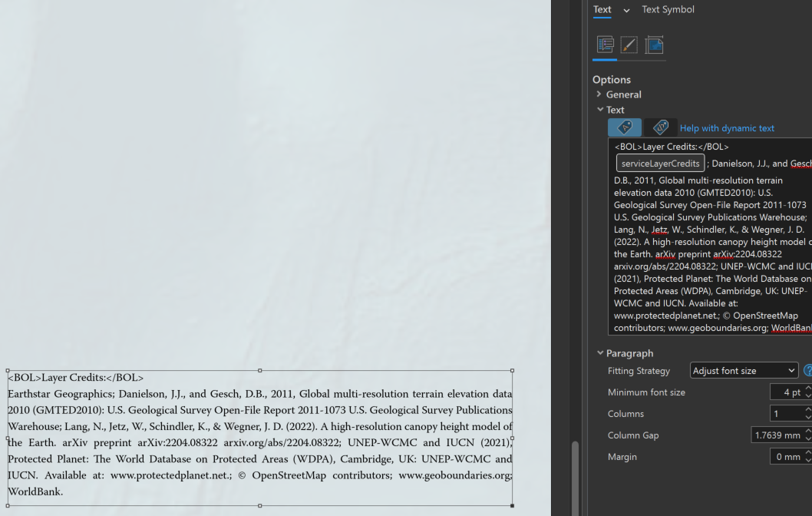Select the Text tab
Screen dimensions: 812x516
pyautogui.click(x=602, y=9)
